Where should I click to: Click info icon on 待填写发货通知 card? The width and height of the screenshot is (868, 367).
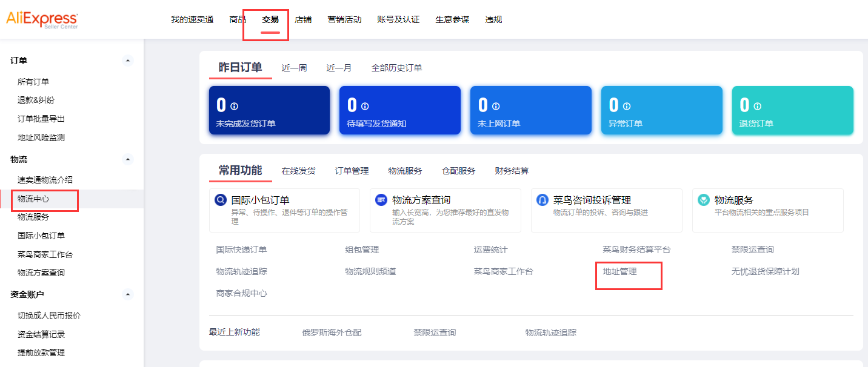(365, 106)
